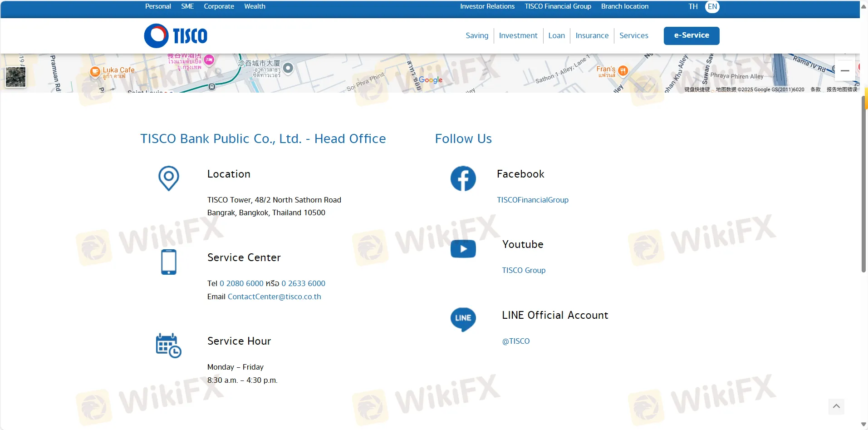
Task: Select the EN language toggle
Action: pyautogui.click(x=712, y=6)
